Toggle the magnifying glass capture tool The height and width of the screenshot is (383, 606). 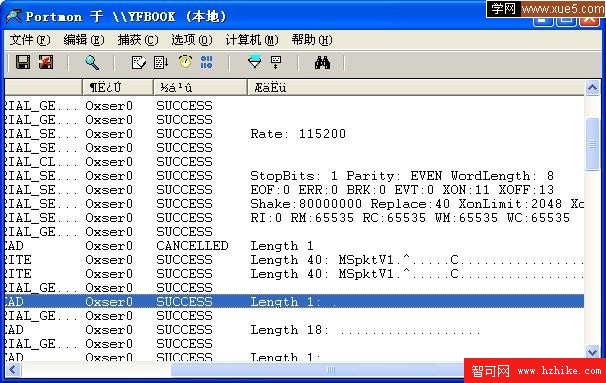[92, 62]
